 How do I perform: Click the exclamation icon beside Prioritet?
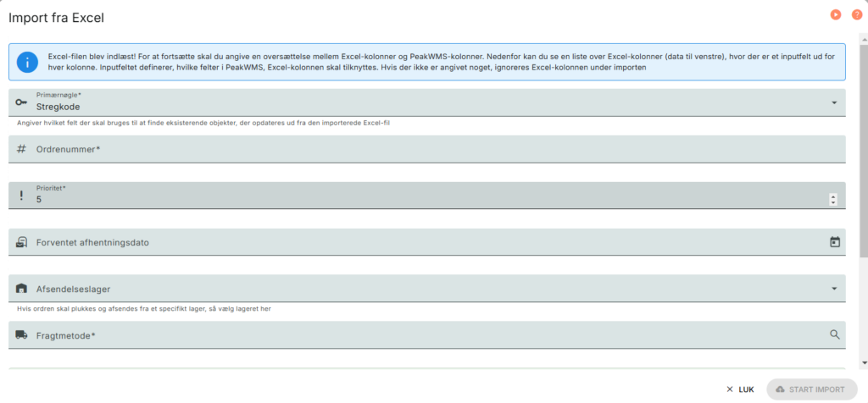(x=21, y=195)
